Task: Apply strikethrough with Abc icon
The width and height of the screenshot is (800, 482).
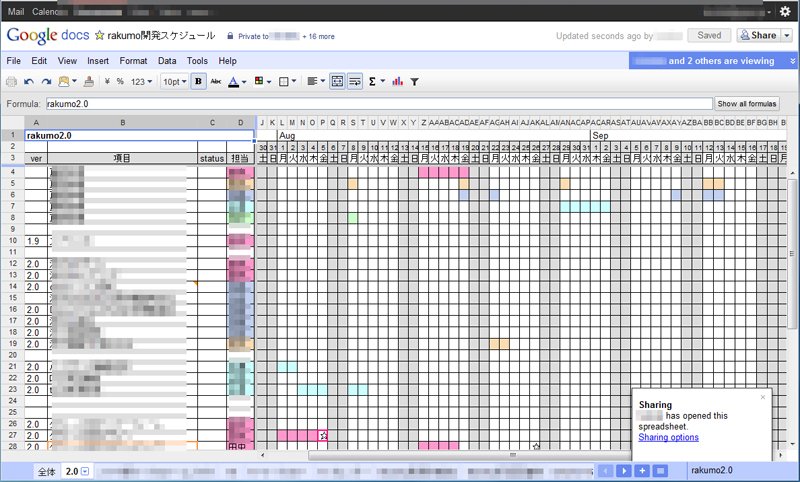Action: coord(216,82)
